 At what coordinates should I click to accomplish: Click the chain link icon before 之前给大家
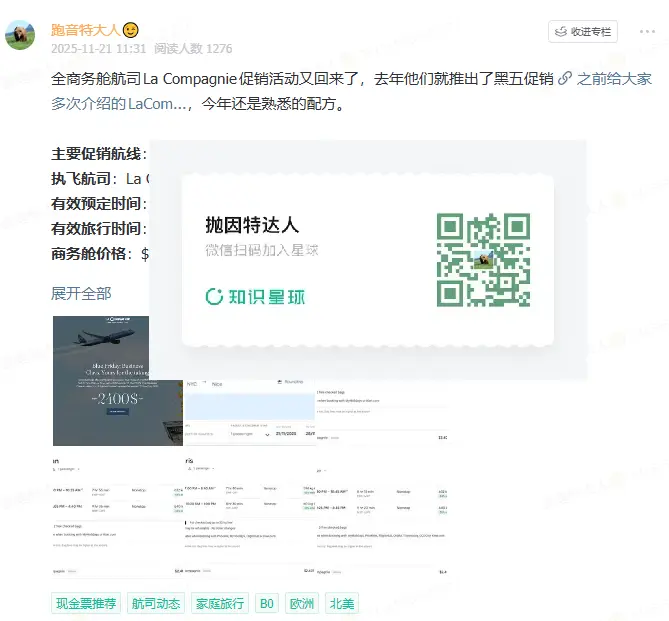(x=565, y=79)
